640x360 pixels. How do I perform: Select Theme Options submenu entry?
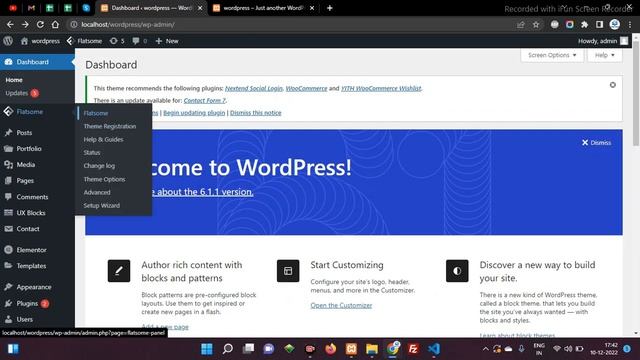tap(104, 179)
